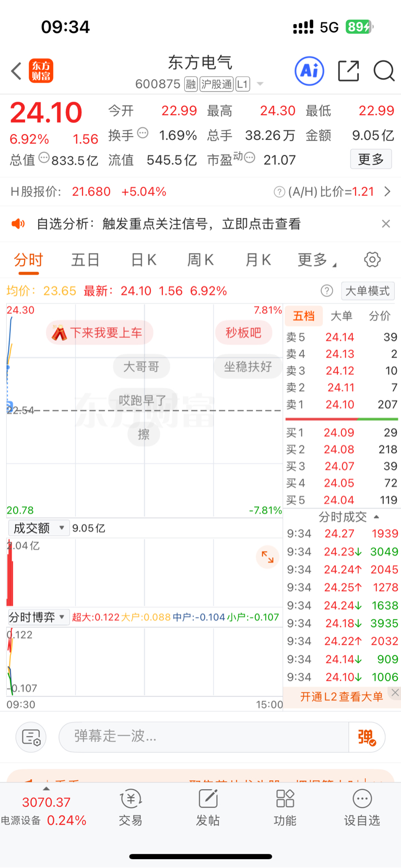Screen dimensions: 401x868
Task: Tap the info icon beside 市盈动
Action: (250, 157)
